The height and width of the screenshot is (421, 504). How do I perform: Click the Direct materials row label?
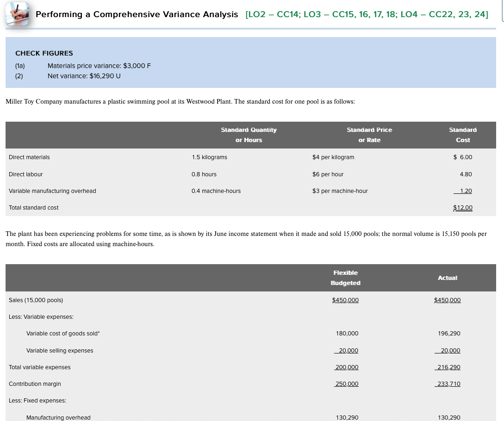click(x=29, y=157)
